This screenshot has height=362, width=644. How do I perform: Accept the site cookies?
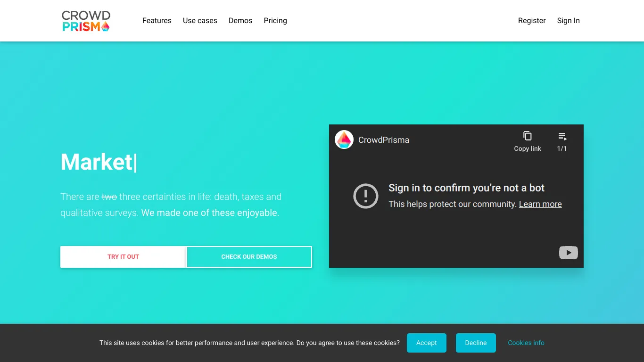tap(427, 343)
